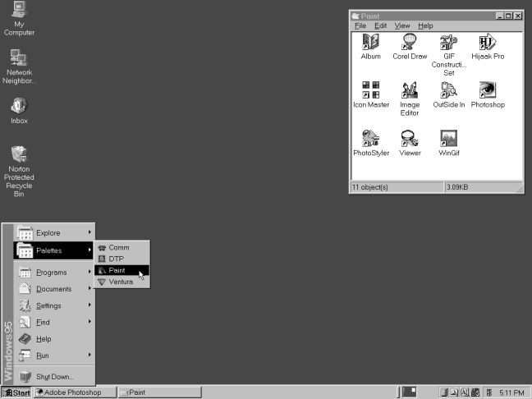Viewport: 532px width, 399px height.
Task: Click the Paint window title bar folder icon
Action: [355, 16]
